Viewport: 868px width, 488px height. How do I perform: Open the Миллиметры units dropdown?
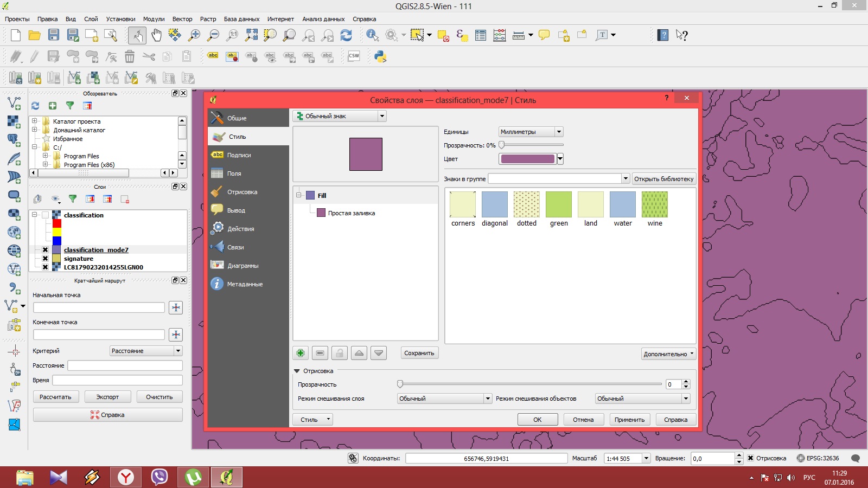coord(531,132)
